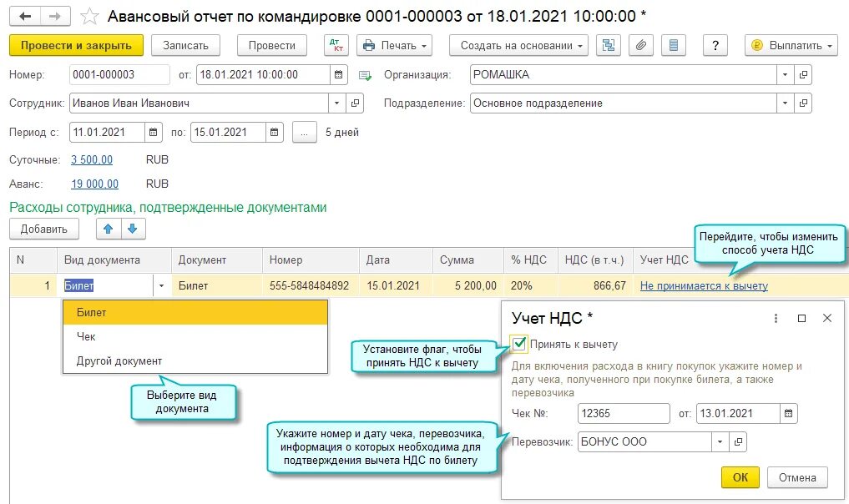
Task: Add document to favorites with star icon
Action: pos(89,16)
